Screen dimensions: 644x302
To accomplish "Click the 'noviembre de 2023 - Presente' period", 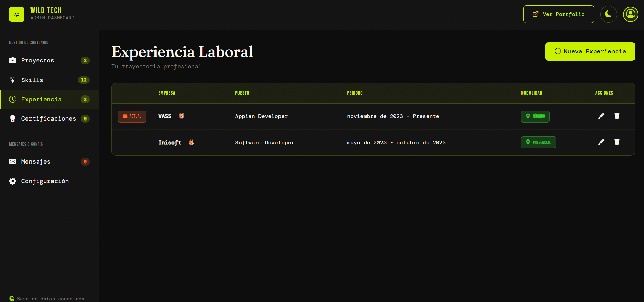I will pos(393,116).
